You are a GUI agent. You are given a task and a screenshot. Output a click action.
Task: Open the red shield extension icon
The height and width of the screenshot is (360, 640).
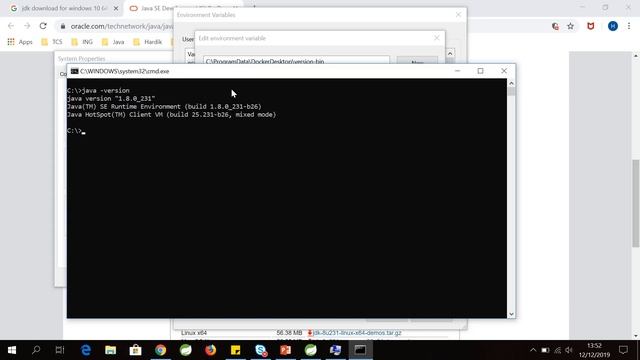pos(591,26)
